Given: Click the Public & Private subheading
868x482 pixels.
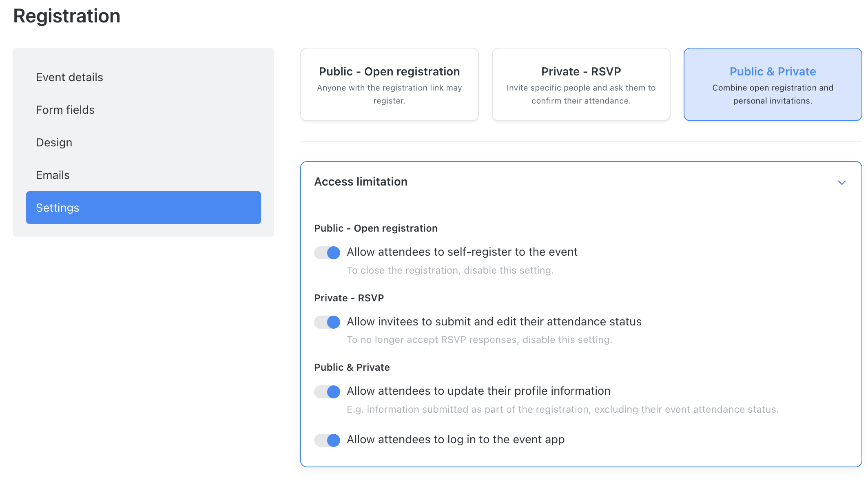Looking at the screenshot, I should (352, 367).
